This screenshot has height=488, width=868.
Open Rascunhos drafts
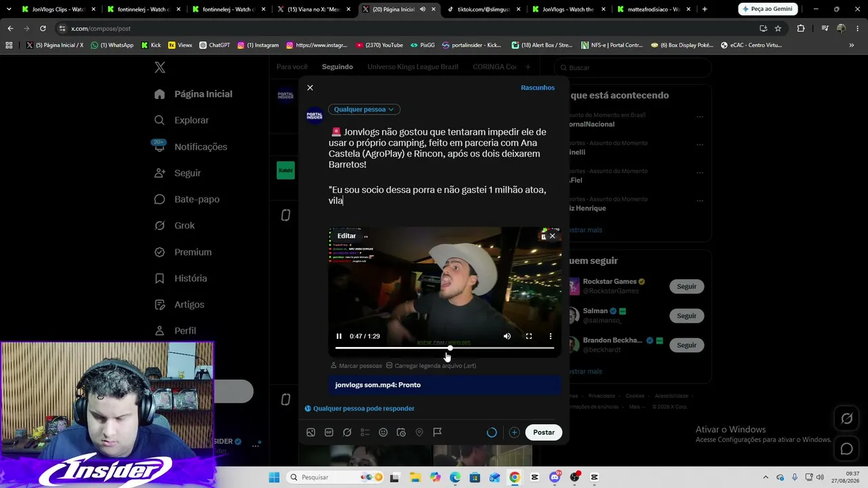(538, 87)
